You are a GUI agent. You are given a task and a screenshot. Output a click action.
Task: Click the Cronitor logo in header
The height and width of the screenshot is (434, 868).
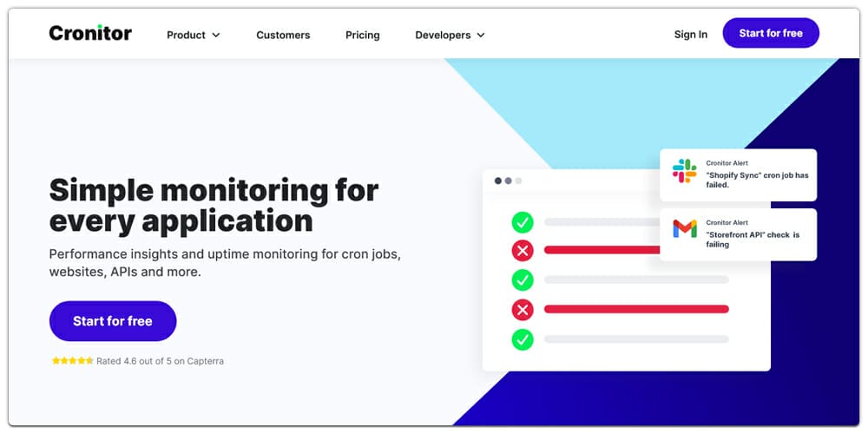point(90,34)
